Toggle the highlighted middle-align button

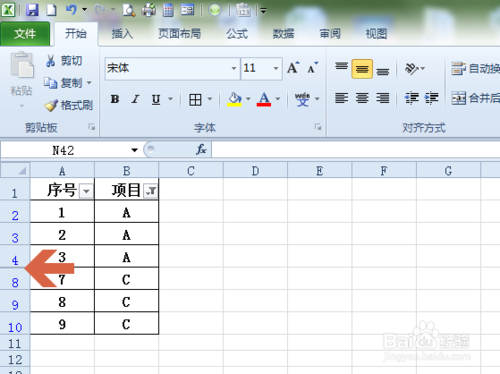point(362,69)
